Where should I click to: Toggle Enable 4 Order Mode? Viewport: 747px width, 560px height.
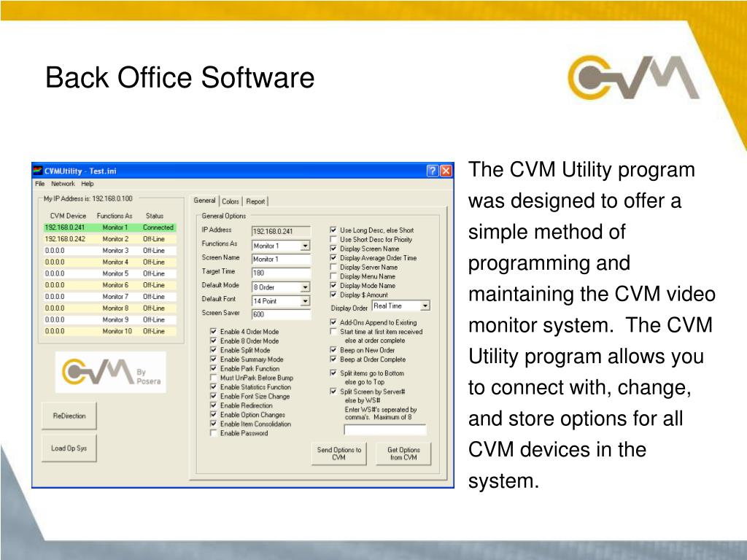coord(214,332)
